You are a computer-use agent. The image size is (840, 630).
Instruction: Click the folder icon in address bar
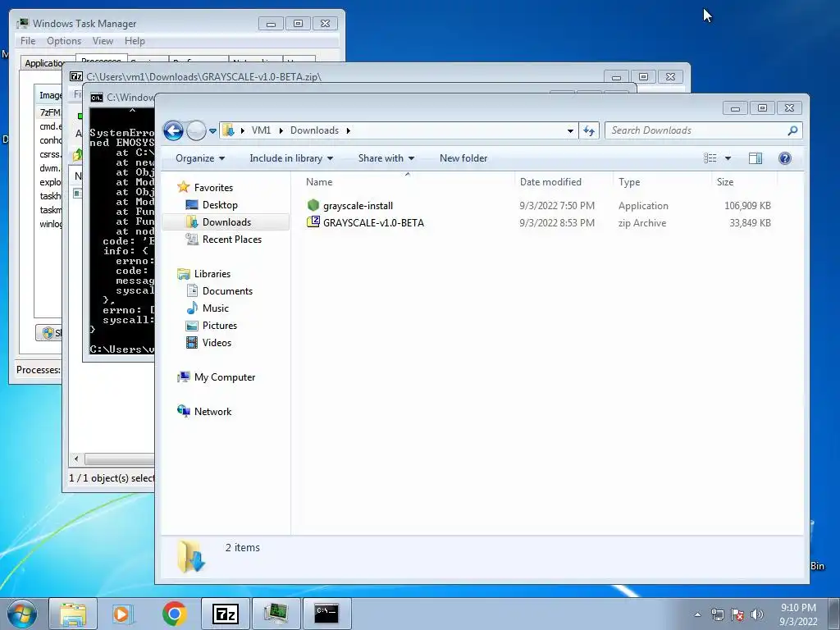pos(228,130)
